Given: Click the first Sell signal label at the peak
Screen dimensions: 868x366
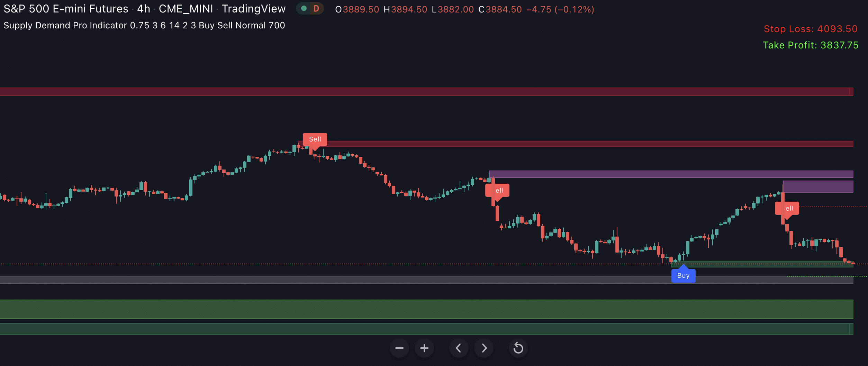Looking at the screenshot, I should (315, 139).
